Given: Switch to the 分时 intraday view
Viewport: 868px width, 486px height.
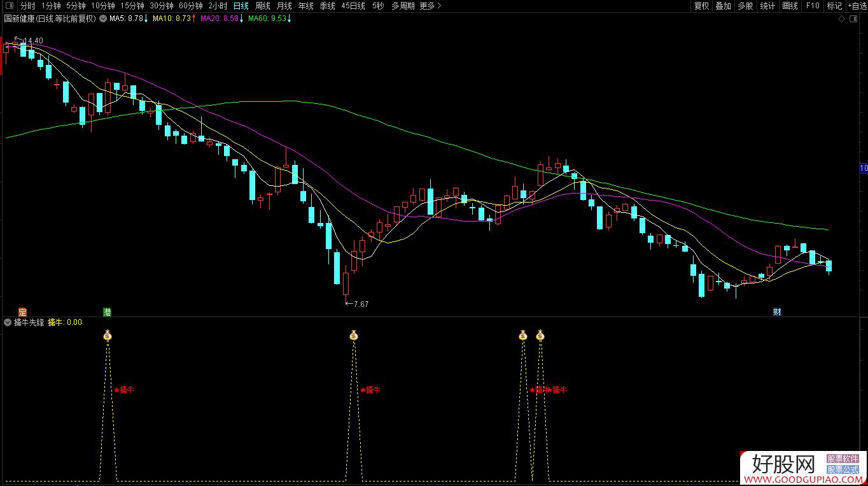Looking at the screenshot, I should click(x=27, y=6).
